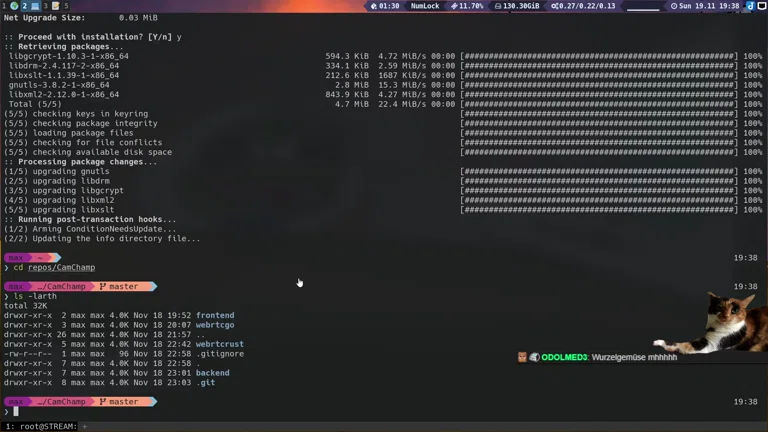Click the frontend directory name in listing

tap(217, 315)
